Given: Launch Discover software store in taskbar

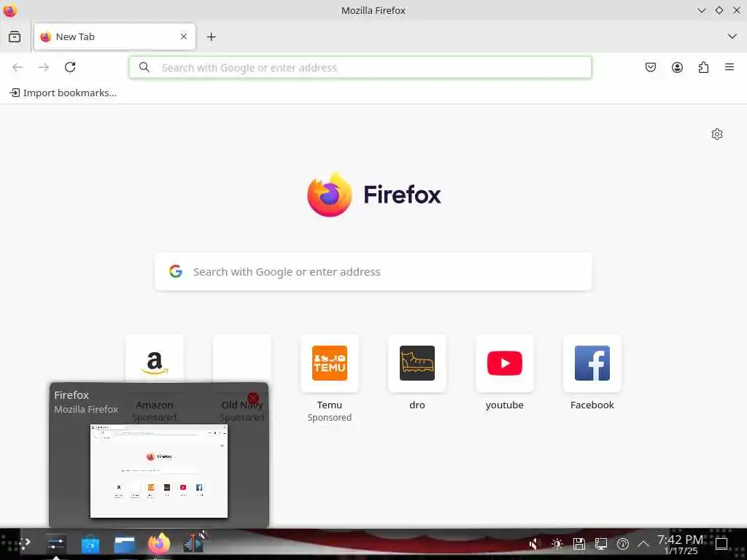Looking at the screenshot, I should coord(90,544).
